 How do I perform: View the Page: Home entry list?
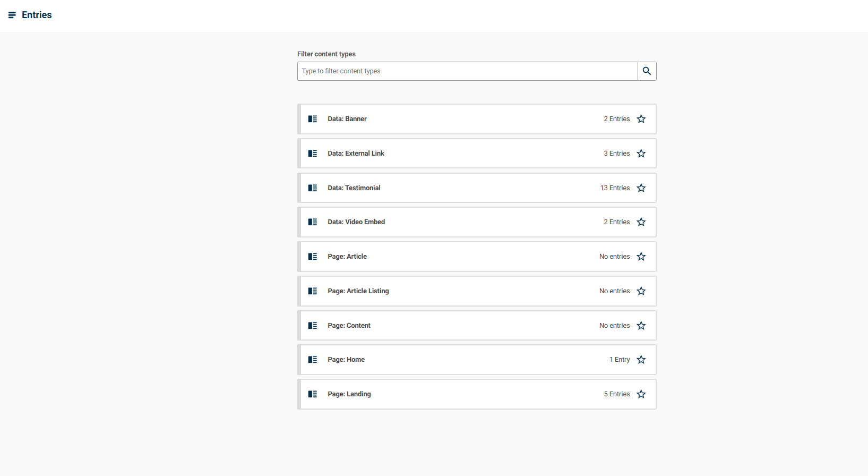[477, 360]
